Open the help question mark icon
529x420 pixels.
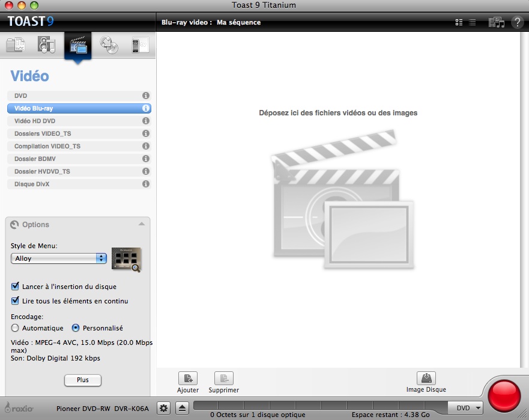[x=517, y=22]
